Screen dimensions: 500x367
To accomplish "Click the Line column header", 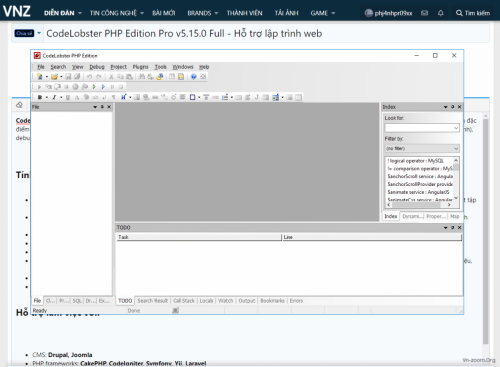I will point(372,237).
